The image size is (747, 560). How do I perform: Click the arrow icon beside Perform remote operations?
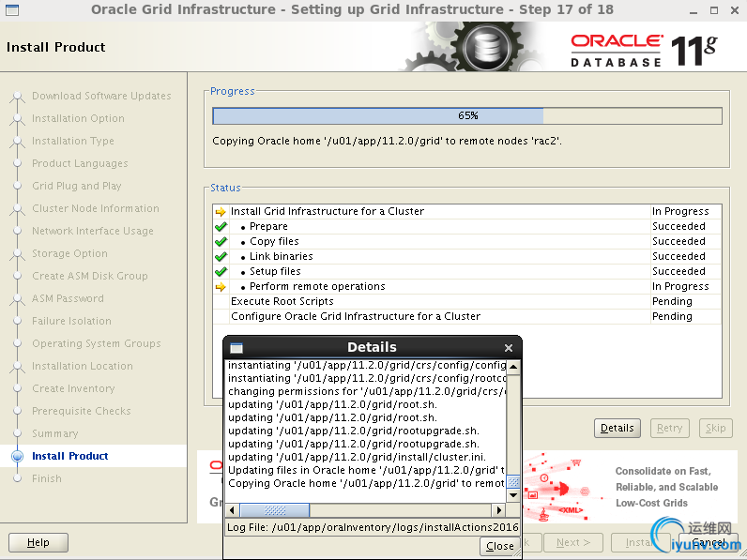221,287
